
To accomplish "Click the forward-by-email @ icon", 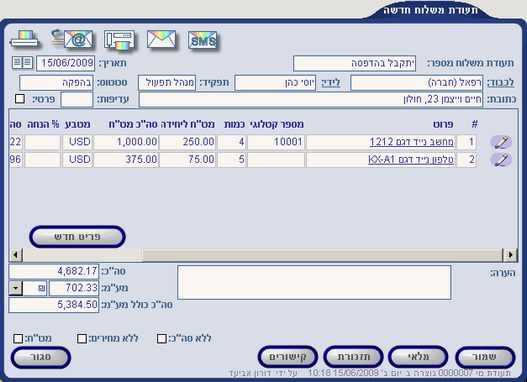I will click(x=72, y=39).
